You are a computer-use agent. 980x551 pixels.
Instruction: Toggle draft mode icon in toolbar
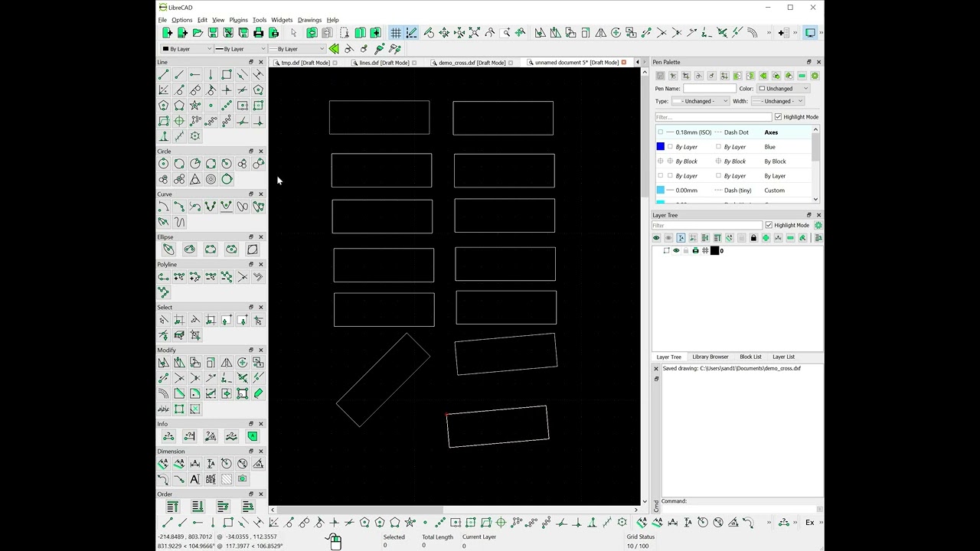pos(411,33)
